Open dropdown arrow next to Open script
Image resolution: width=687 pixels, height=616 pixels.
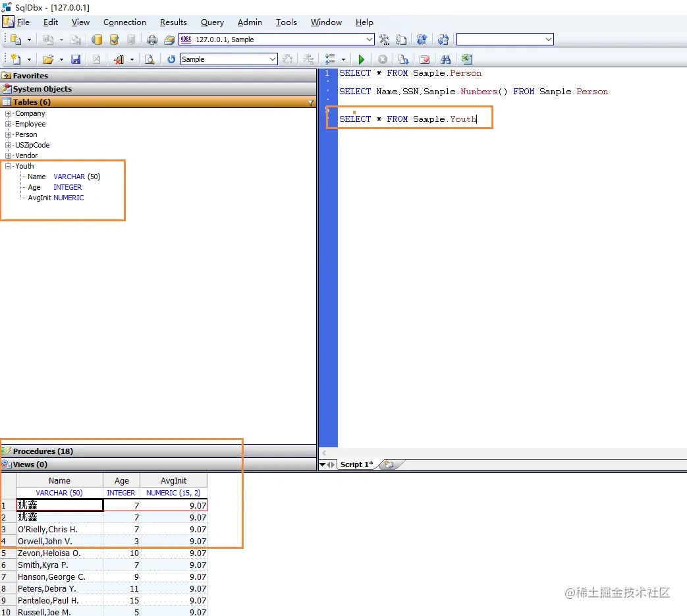(61, 59)
